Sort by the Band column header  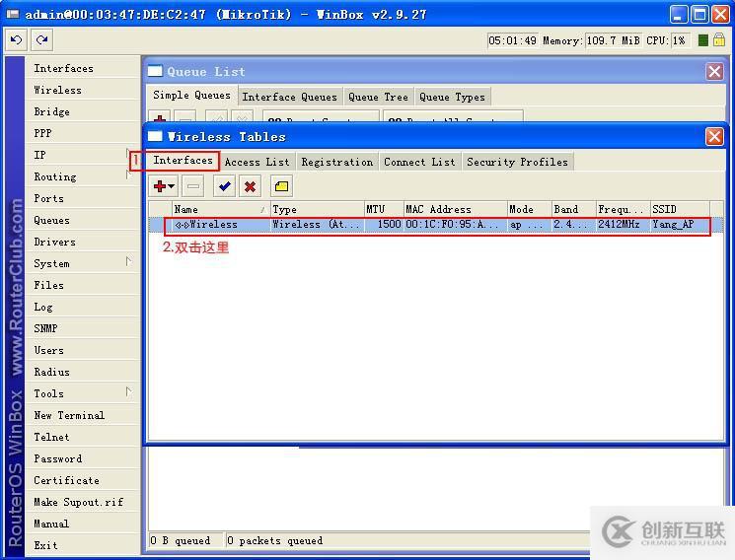[x=574, y=209]
